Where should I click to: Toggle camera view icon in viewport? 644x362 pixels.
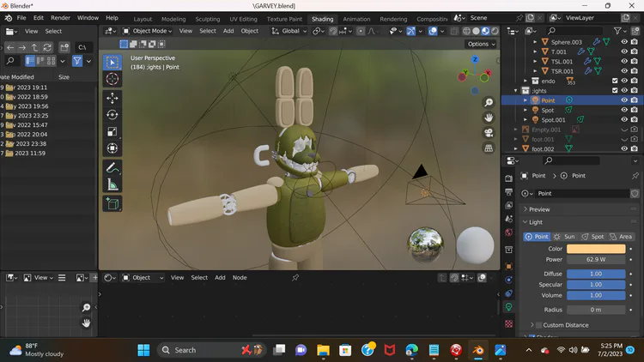coord(489,133)
